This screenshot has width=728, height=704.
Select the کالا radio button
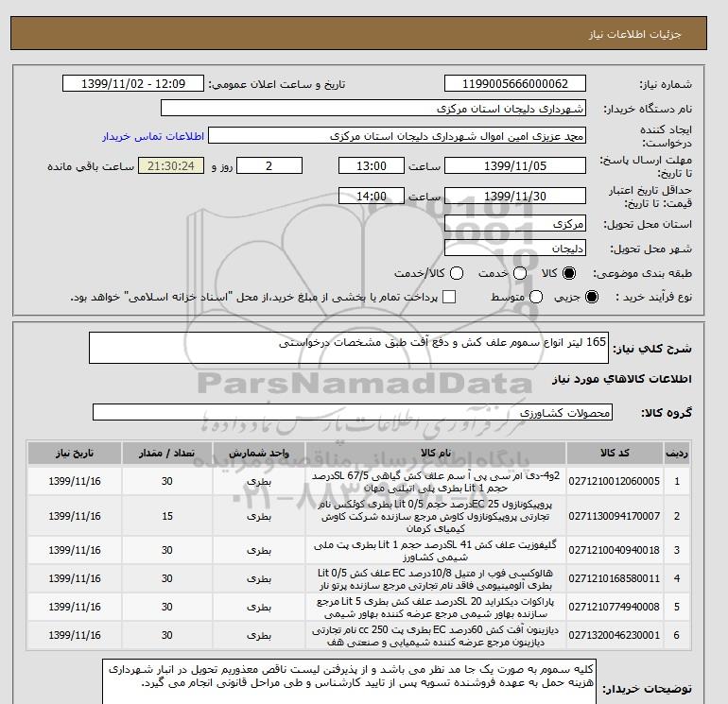[569, 273]
